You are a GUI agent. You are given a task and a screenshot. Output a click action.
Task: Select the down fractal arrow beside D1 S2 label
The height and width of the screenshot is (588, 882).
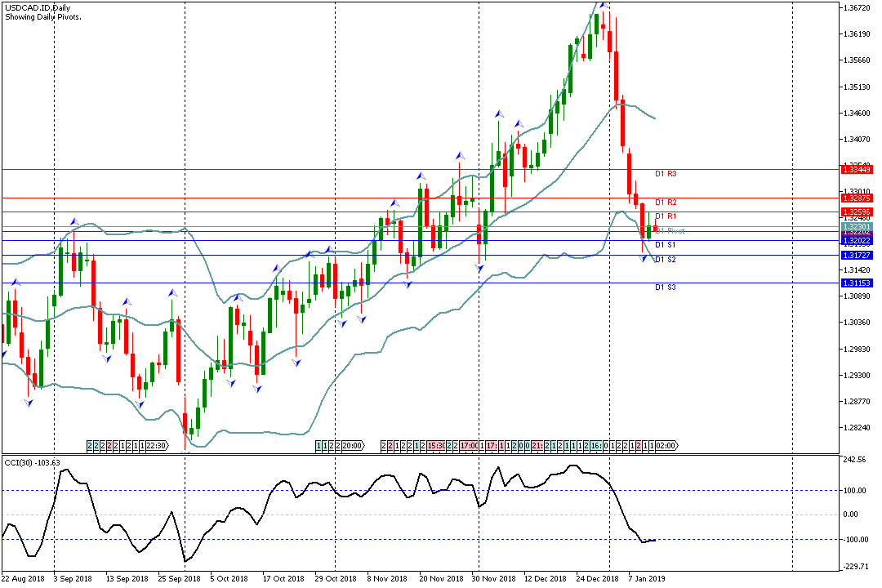[x=644, y=259]
